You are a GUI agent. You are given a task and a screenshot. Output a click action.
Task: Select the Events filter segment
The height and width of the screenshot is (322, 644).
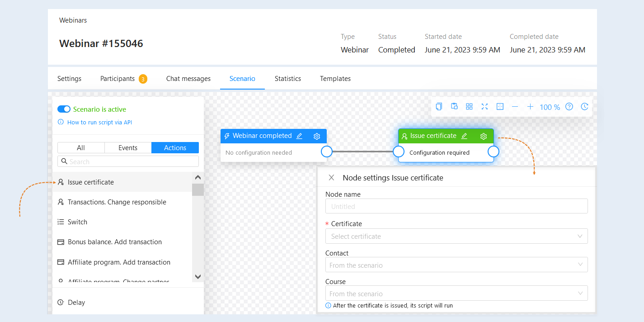click(x=128, y=148)
